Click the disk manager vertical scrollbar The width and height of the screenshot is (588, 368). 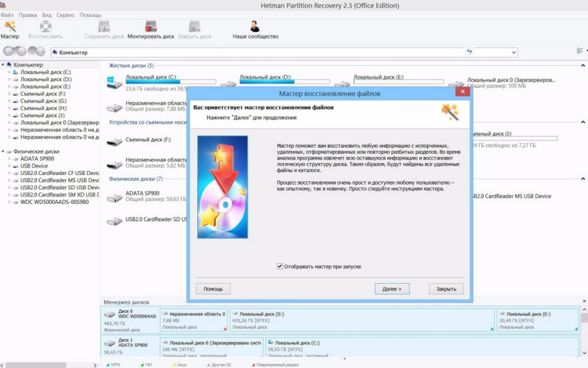(x=584, y=318)
